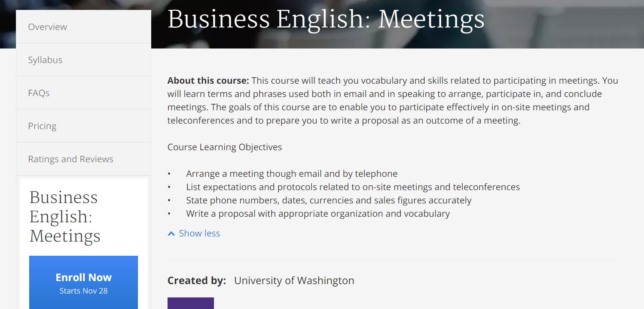The width and height of the screenshot is (644, 309).
Task: View the Ratings and Reviews tab
Action: [x=70, y=159]
